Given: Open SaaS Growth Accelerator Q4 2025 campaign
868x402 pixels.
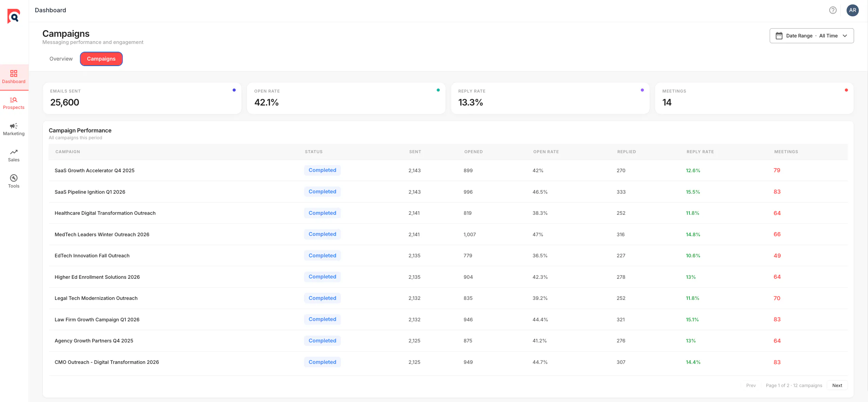Looking at the screenshot, I should pyautogui.click(x=95, y=171).
